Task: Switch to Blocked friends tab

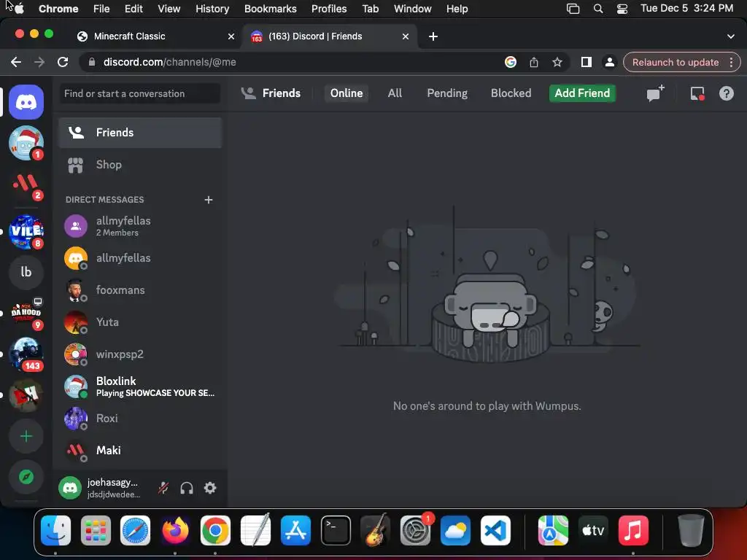Action: (x=511, y=93)
